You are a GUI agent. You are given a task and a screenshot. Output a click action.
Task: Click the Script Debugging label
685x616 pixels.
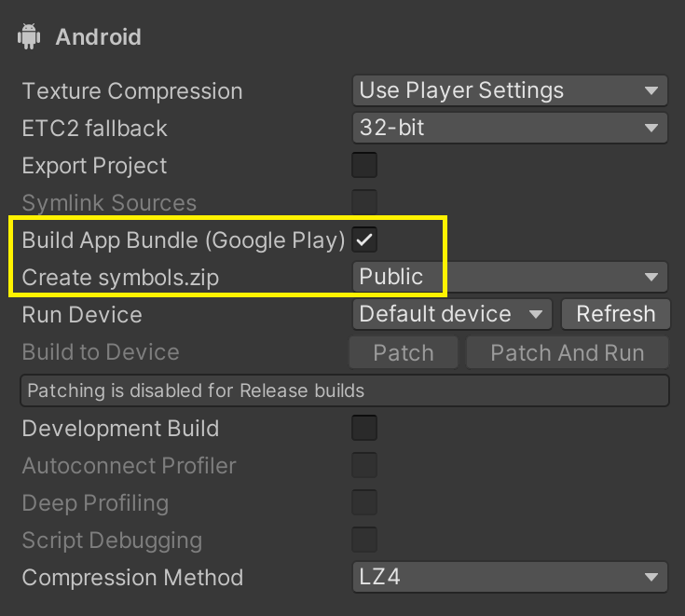pyautogui.click(x=112, y=541)
